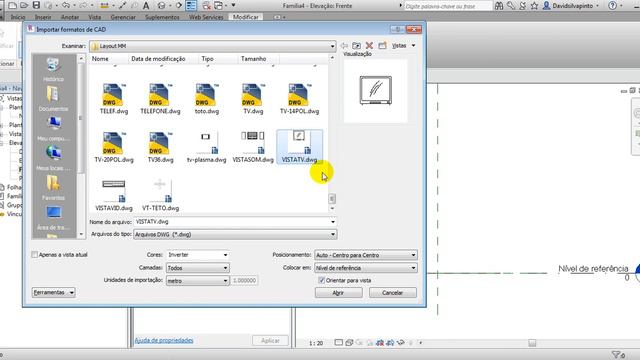The height and width of the screenshot is (360, 640).
Task: Click the up one level folder icon
Action: click(356, 46)
